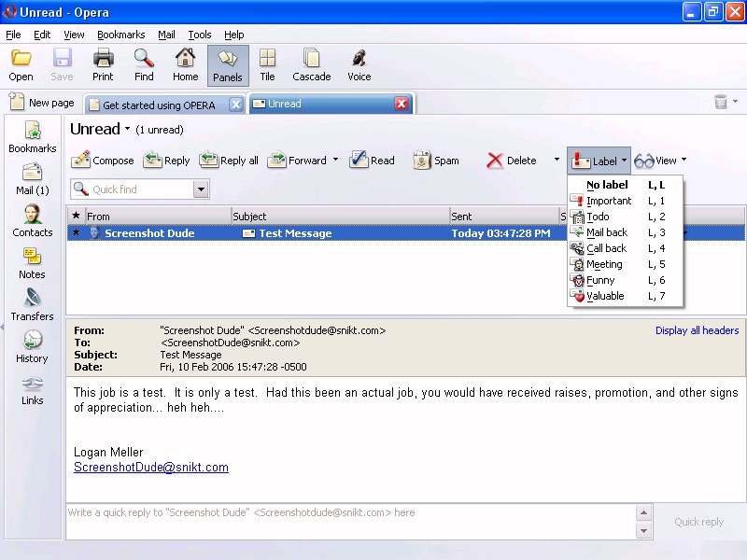Close the Get started using OPERA tab

(236, 105)
